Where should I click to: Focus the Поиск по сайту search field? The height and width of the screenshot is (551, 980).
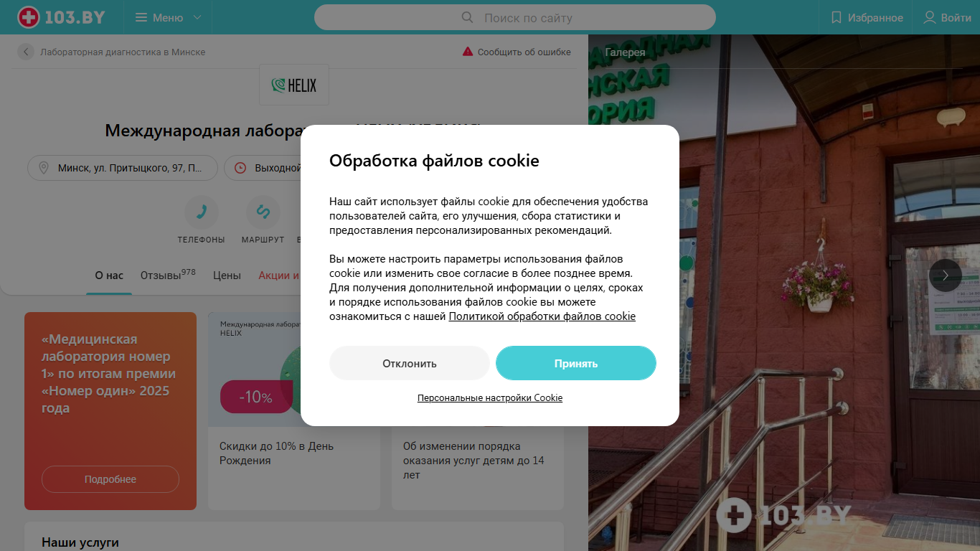point(515,17)
